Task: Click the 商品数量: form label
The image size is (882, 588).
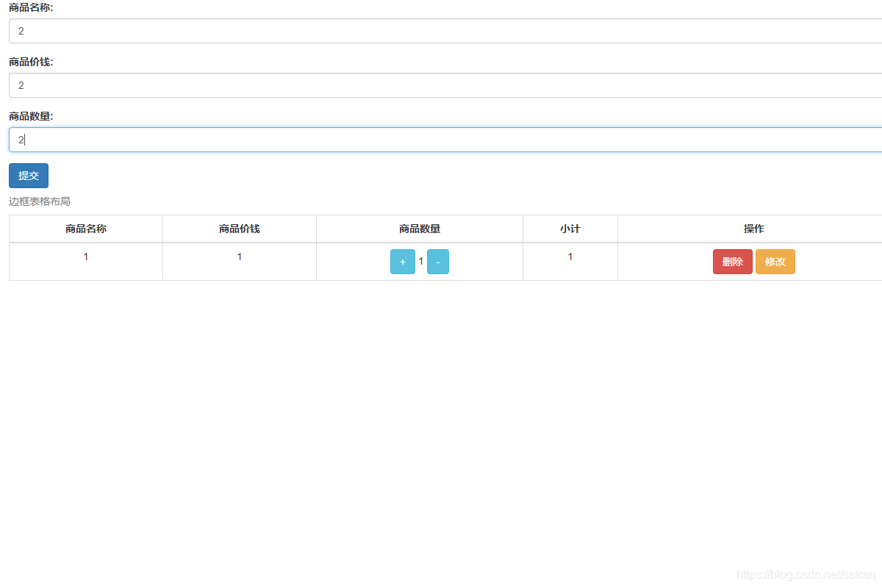Action: click(31, 116)
